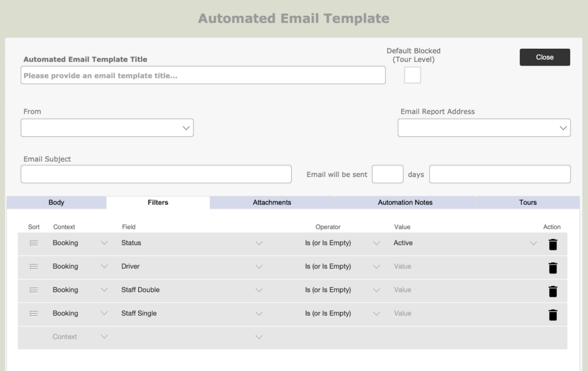The height and width of the screenshot is (371, 588).
Task: Click sort handle of Staff Single row
Action: pyautogui.click(x=34, y=314)
